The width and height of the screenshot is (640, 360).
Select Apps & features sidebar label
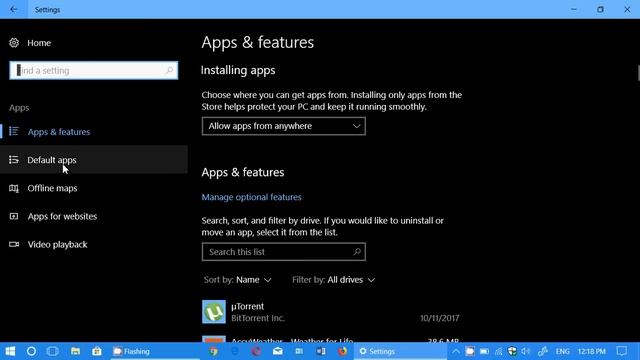(x=59, y=131)
